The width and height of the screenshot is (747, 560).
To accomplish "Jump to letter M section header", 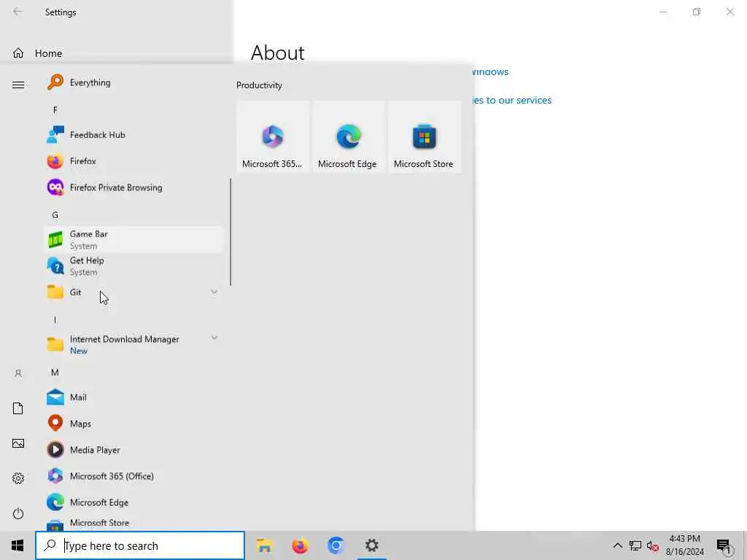I will point(55,373).
